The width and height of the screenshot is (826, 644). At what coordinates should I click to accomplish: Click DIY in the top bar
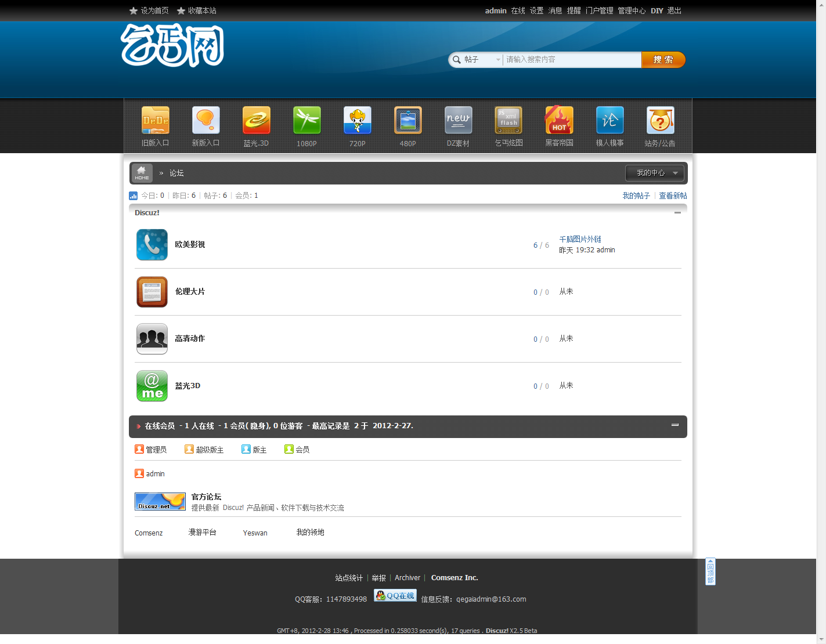pyautogui.click(x=657, y=10)
